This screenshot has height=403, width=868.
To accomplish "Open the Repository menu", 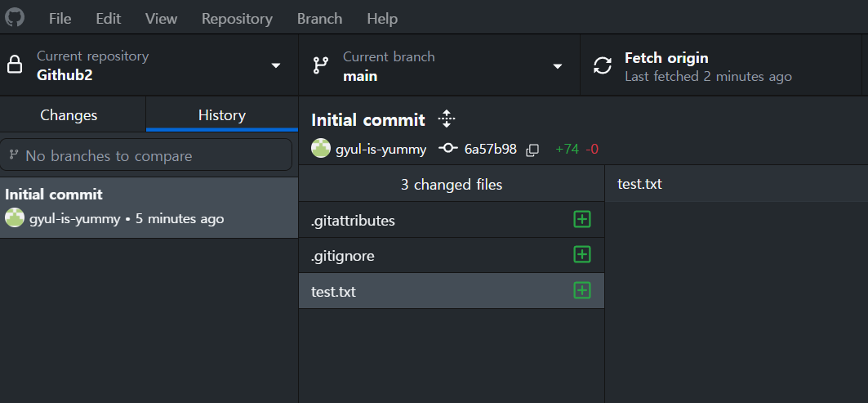I will pos(237,18).
